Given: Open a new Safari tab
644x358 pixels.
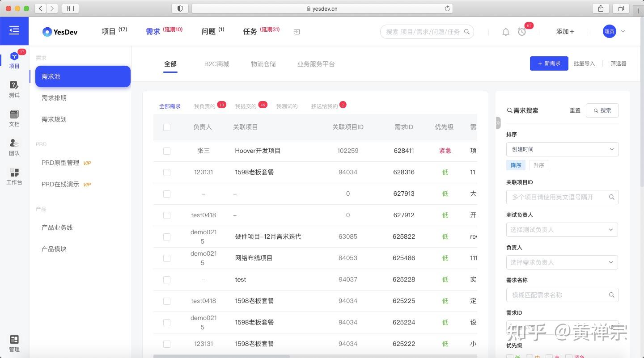Looking at the screenshot, I should tap(639, 11).
